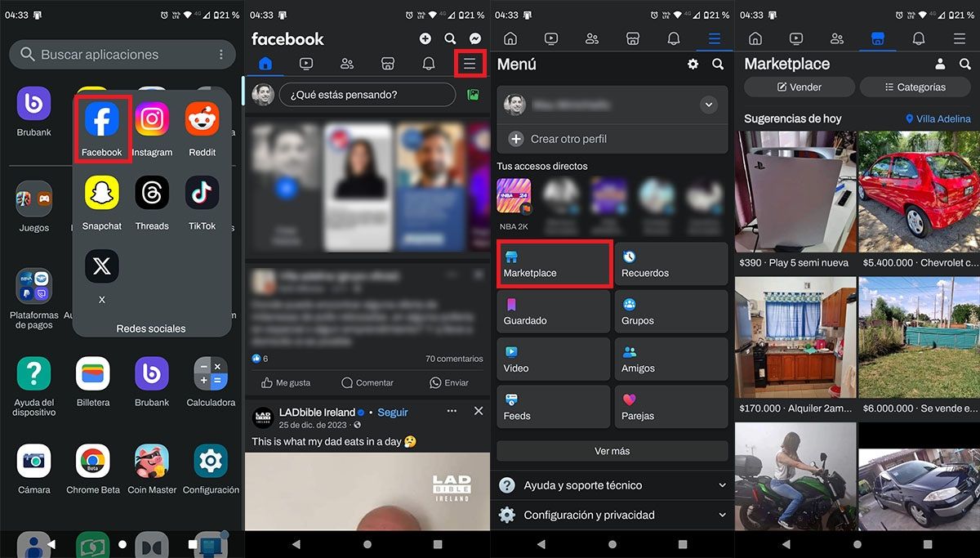Image resolution: width=980 pixels, height=558 pixels.
Task: Tap the '¿Qué estás pensando?' post field
Action: (x=367, y=95)
